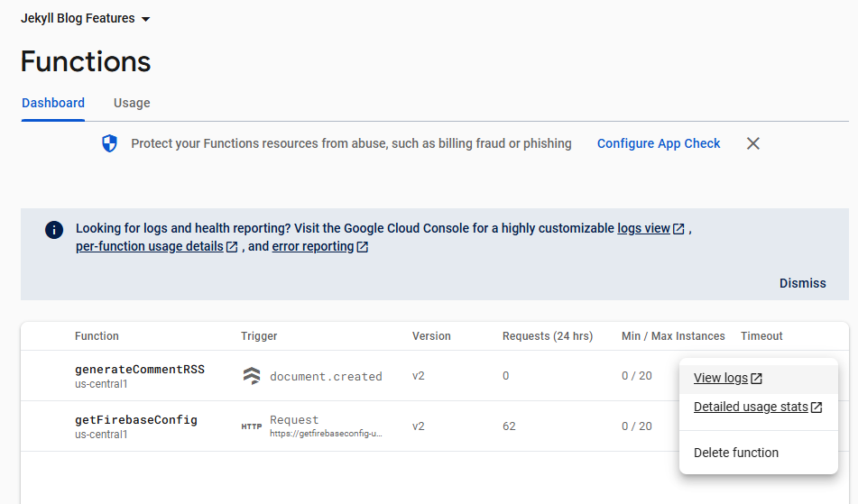Screen dimensions: 858x504
Task: Click the Function column header
Action: pyautogui.click(x=97, y=336)
